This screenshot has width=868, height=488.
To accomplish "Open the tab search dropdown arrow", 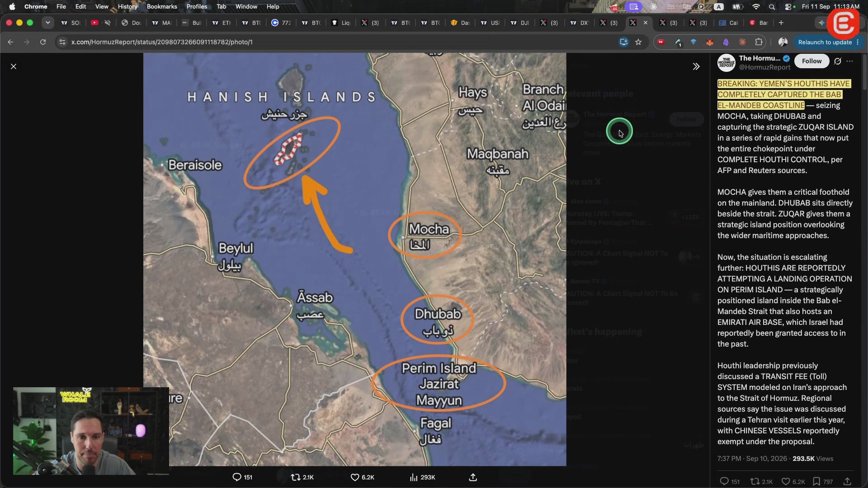I will click(47, 23).
